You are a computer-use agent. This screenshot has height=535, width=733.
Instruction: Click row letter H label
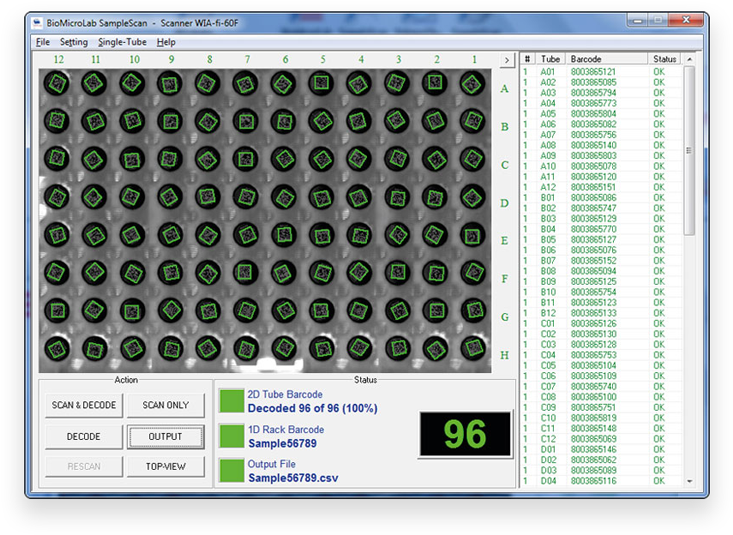click(x=504, y=355)
